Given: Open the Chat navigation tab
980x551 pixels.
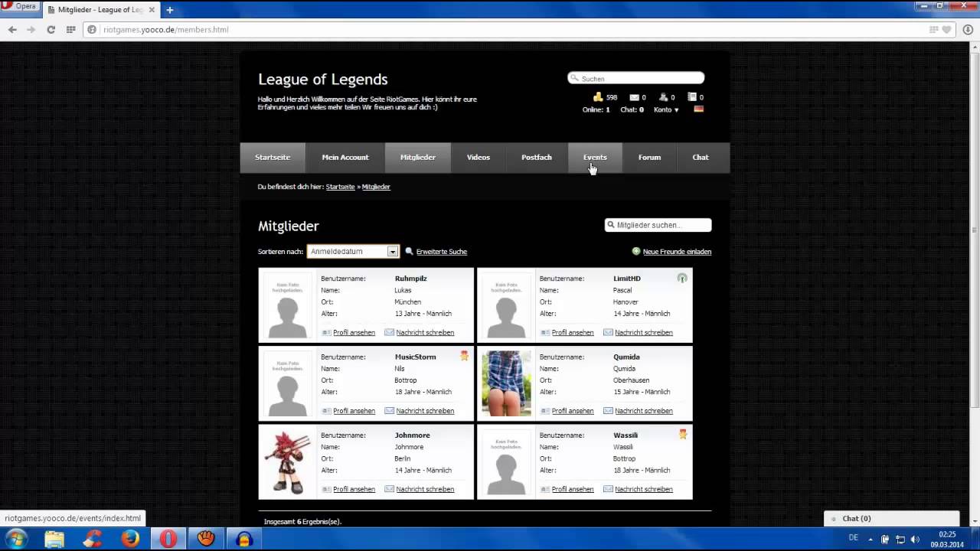Looking at the screenshot, I should pyautogui.click(x=701, y=158).
